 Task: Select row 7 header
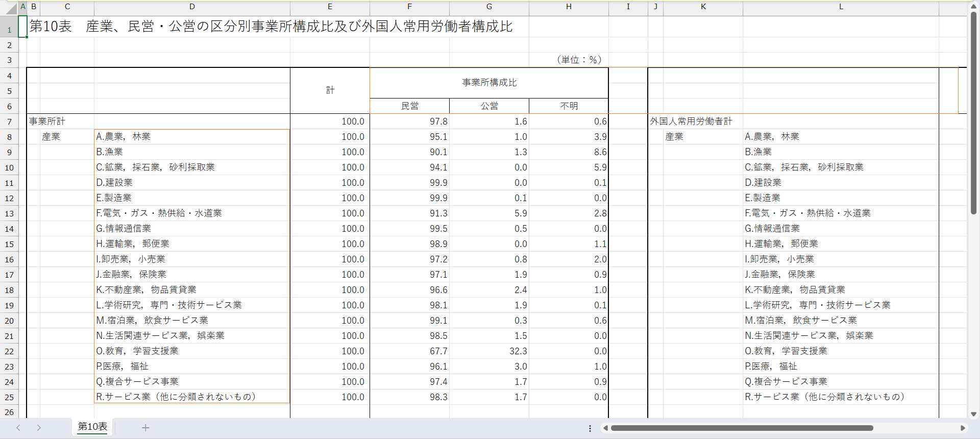(x=9, y=121)
